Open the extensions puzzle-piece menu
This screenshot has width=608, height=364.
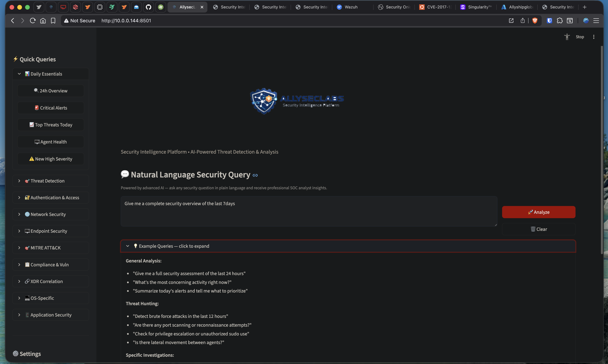tap(560, 21)
